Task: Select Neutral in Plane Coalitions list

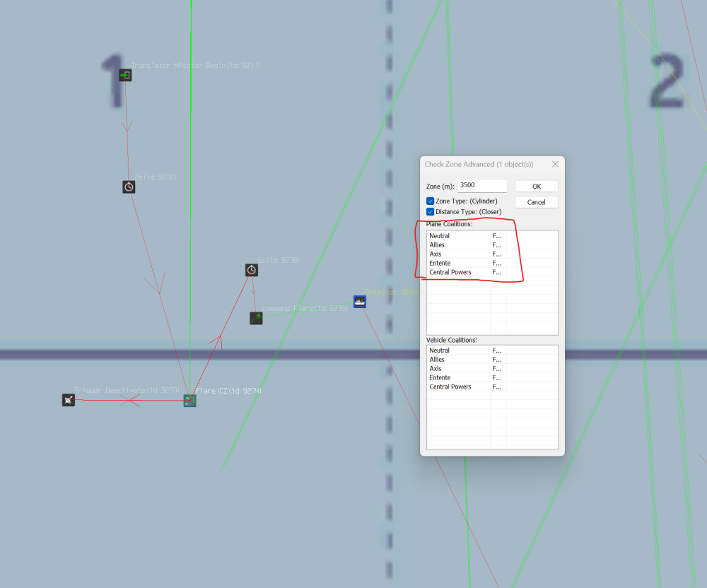Action: tap(440, 236)
